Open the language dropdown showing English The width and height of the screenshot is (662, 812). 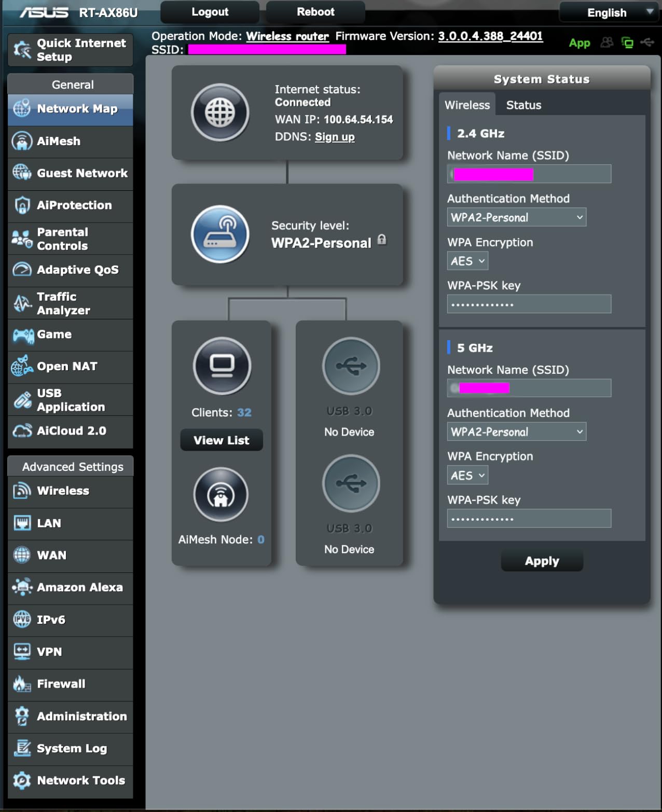pyautogui.click(x=610, y=12)
